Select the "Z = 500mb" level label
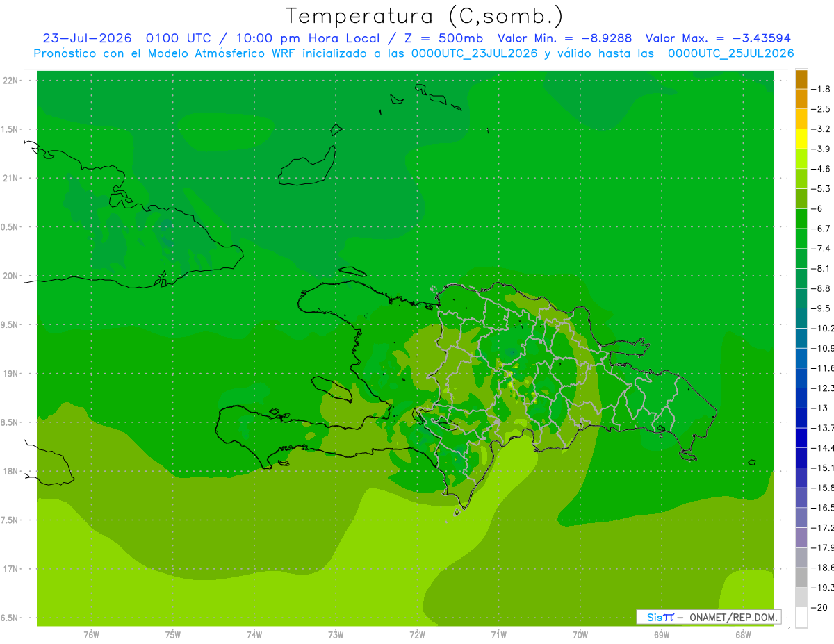The width and height of the screenshot is (834, 644). [445, 38]
